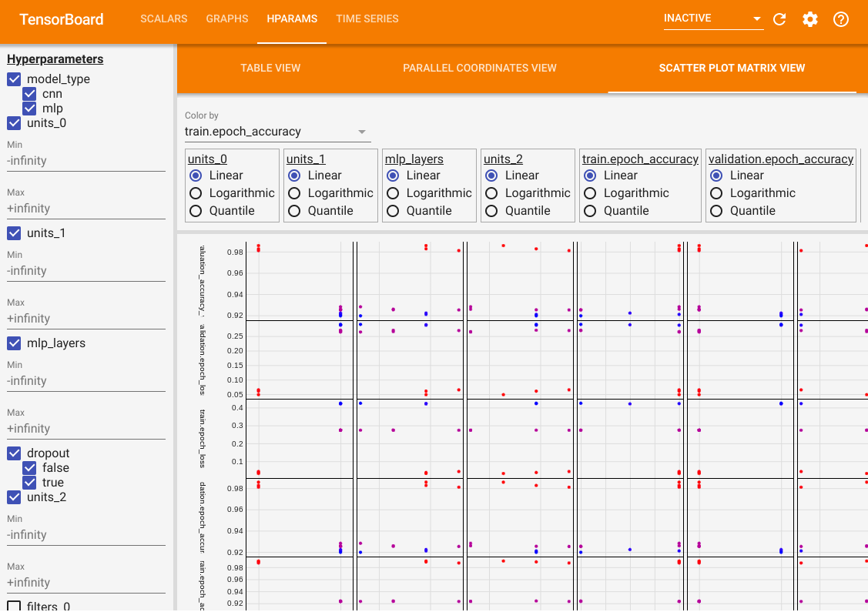Select Logarithmic scale for units_0
Viewport: 868px width, 612px height.
click(x=196, y=193)
